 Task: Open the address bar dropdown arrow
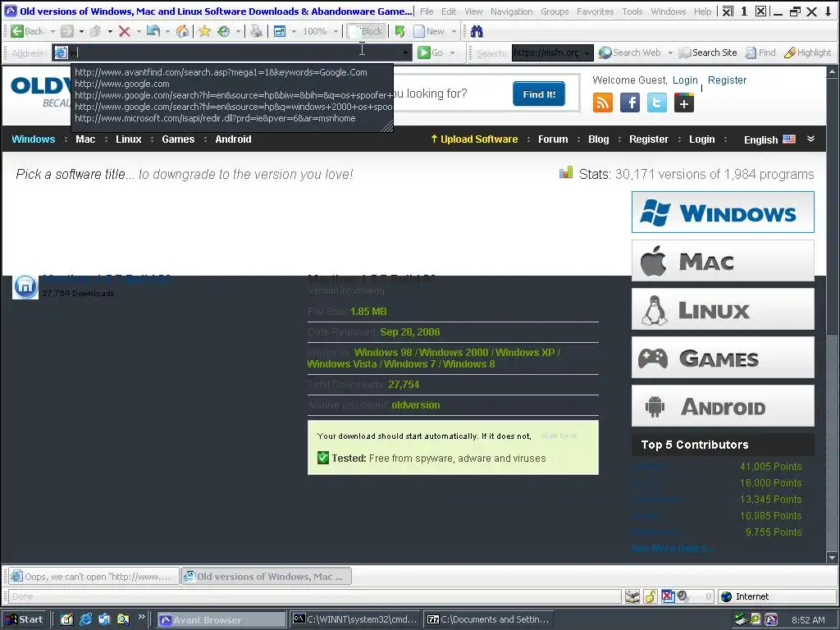pos(405,52)
